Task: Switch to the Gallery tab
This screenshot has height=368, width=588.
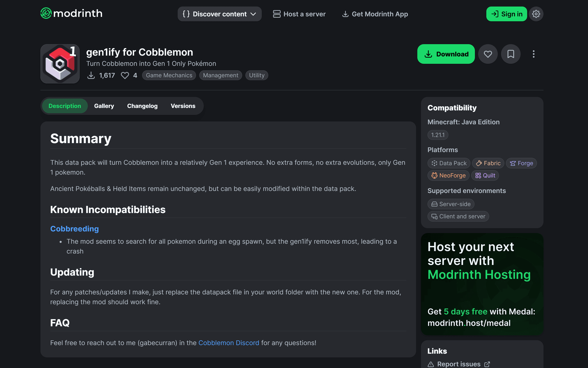Action: [104, 106]
